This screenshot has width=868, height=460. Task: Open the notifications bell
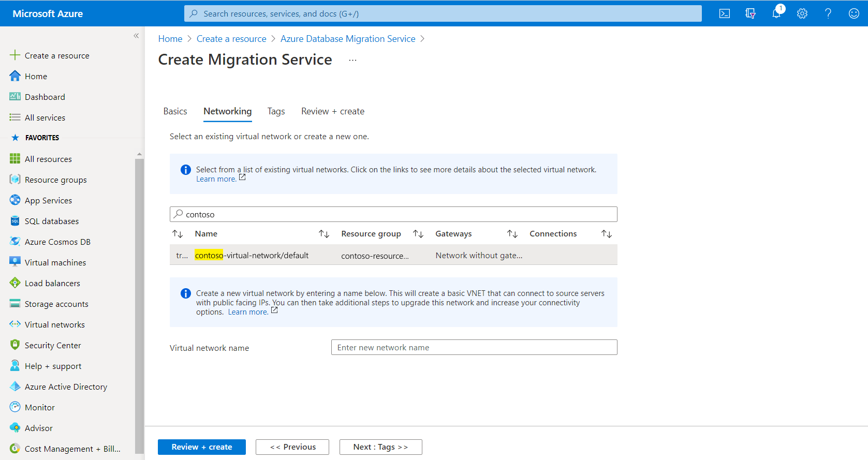coord(776,14)
